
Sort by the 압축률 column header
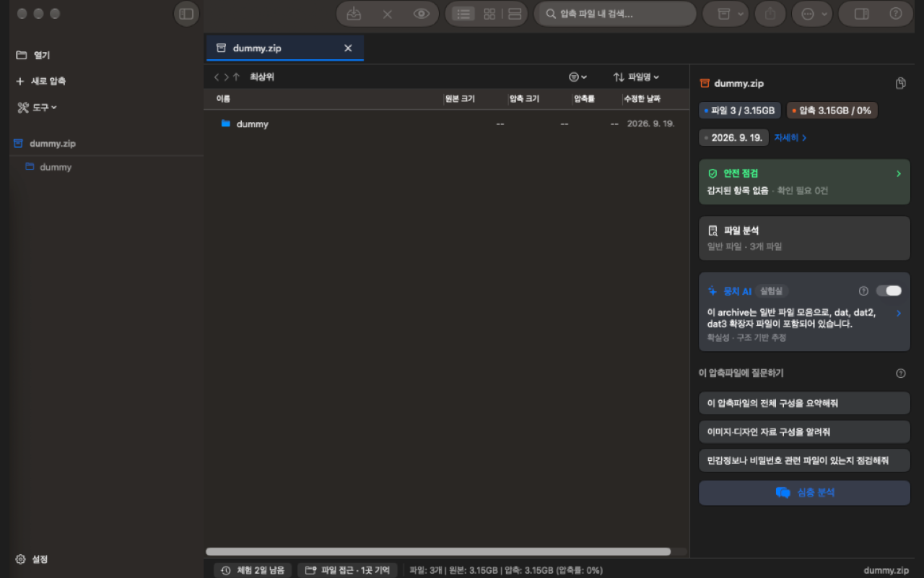point(584,99)
